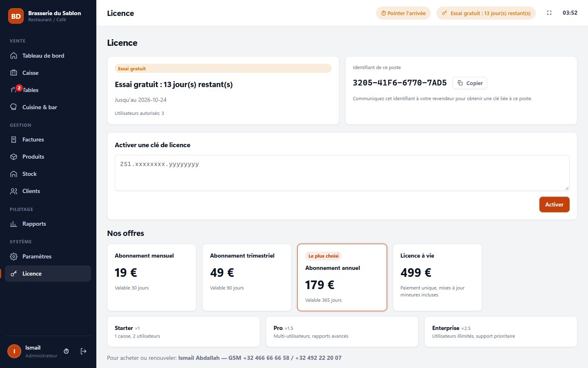The width and height of the screenshot is (588, 368).
Task: Select Produits in sidebar
Action: (x=48, y=157)
